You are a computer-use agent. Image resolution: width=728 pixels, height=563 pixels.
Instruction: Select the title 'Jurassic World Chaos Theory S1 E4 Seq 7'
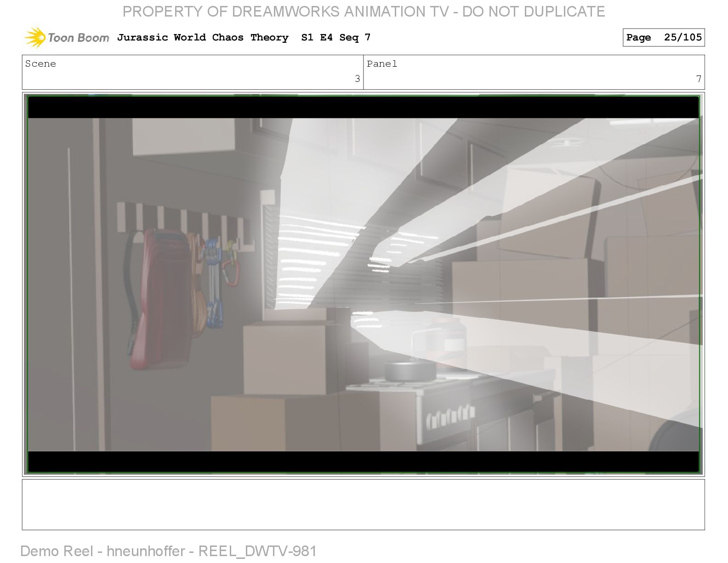pyautogui.click(x=244, y=38)
